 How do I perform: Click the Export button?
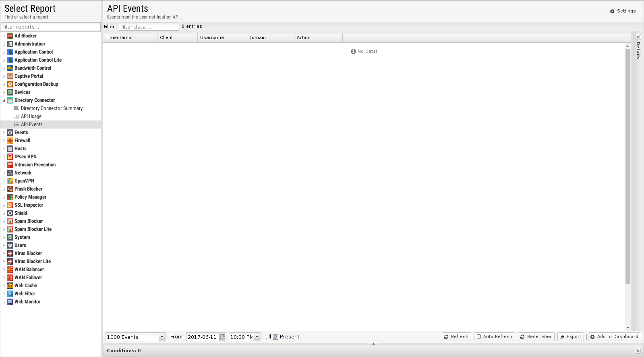pos(571,336)
